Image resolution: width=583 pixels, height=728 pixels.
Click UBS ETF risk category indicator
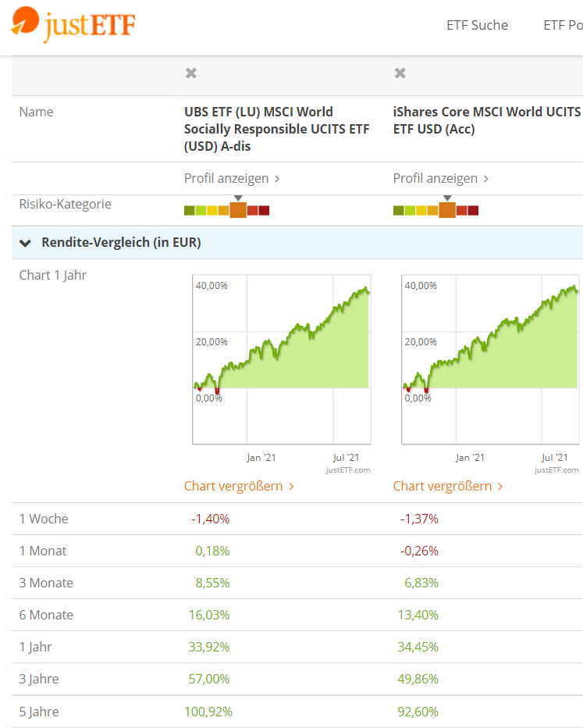click(x=226, y=209)
